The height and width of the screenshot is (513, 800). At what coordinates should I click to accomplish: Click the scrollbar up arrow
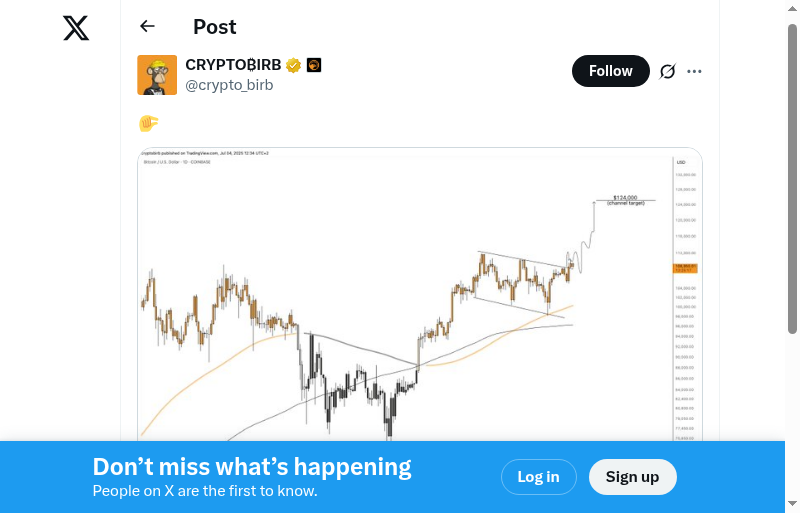[x=792, y=8]
